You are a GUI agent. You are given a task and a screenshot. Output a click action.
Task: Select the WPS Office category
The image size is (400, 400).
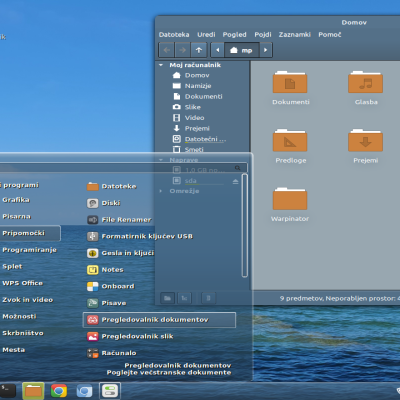tap(23, 283)
